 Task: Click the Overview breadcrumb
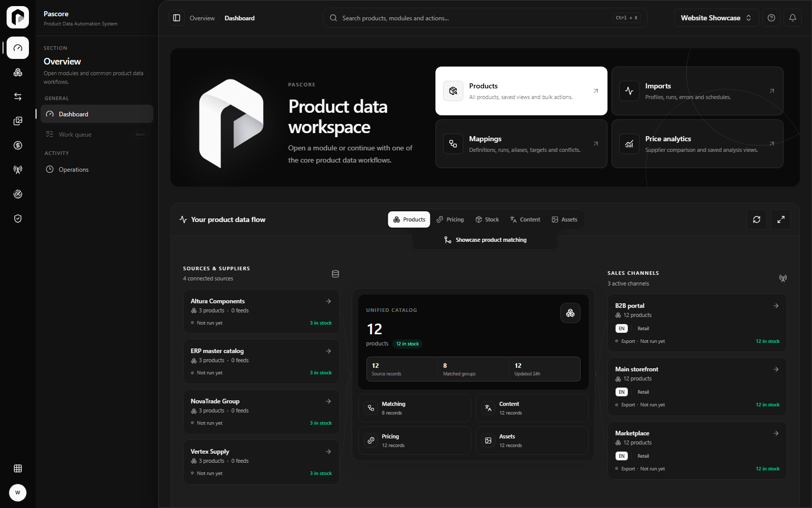pyautogui.click(x=202, y=18)
